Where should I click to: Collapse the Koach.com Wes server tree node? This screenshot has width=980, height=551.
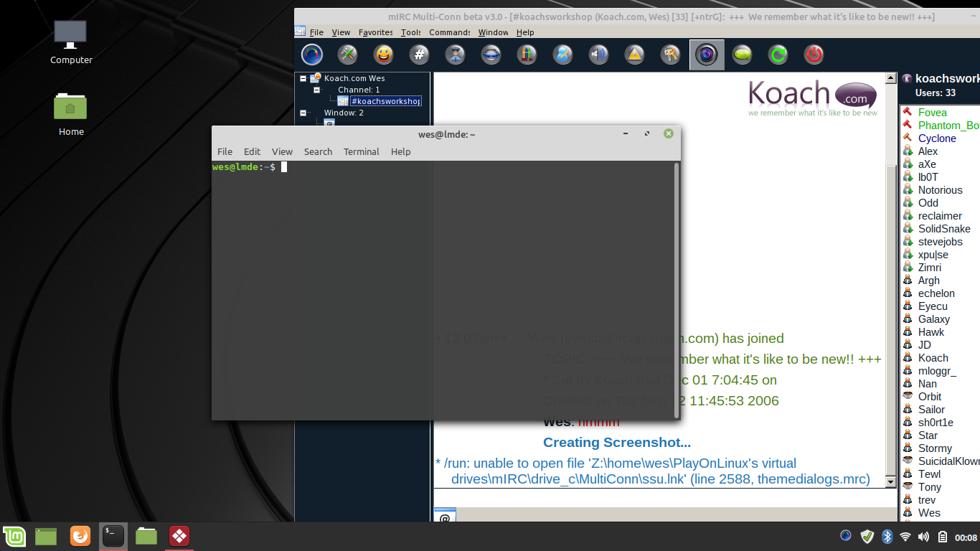[x=303, y=78]
